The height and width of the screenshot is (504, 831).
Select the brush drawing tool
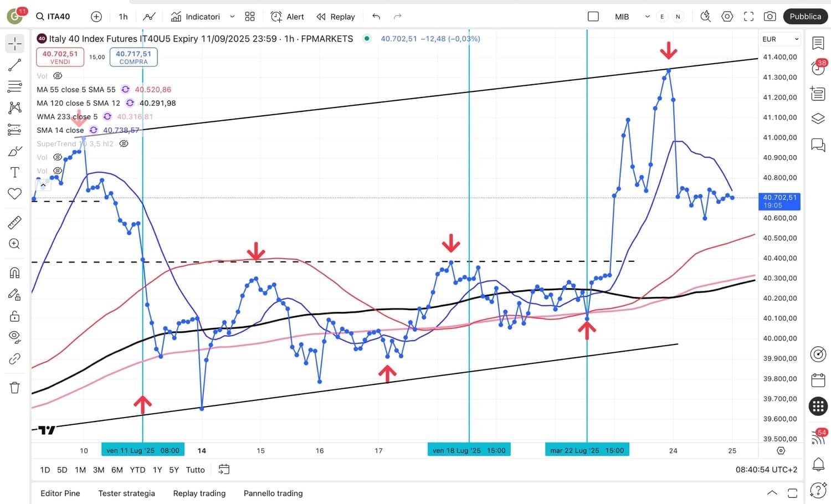point(15,151)
